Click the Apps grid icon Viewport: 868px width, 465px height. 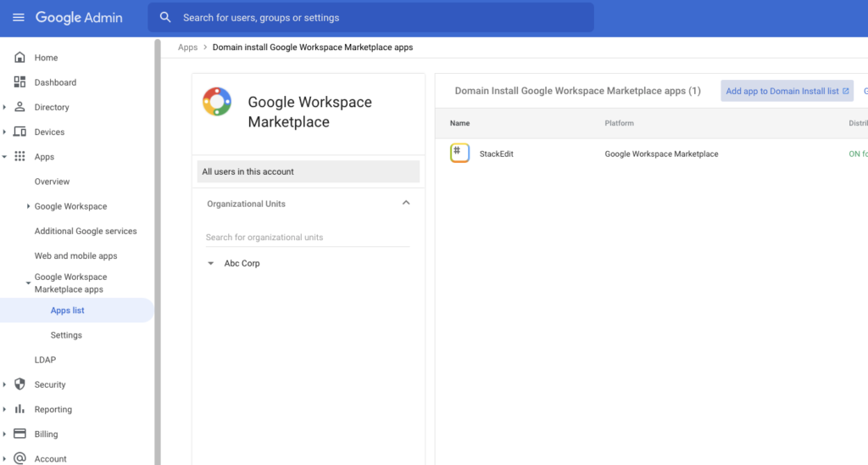coord(20,156)
